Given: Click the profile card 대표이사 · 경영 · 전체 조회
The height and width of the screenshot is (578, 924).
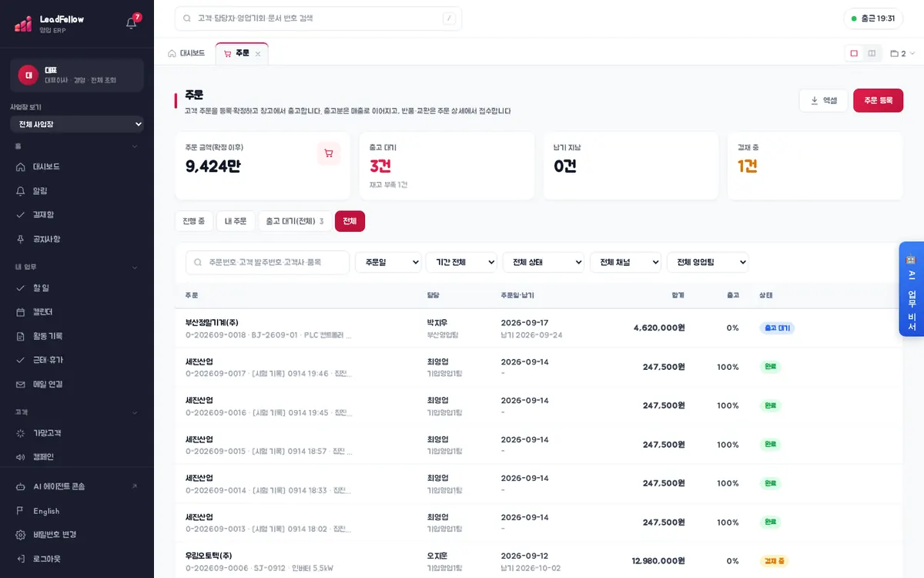Looking at the screenshot, I should coord(77,76).
